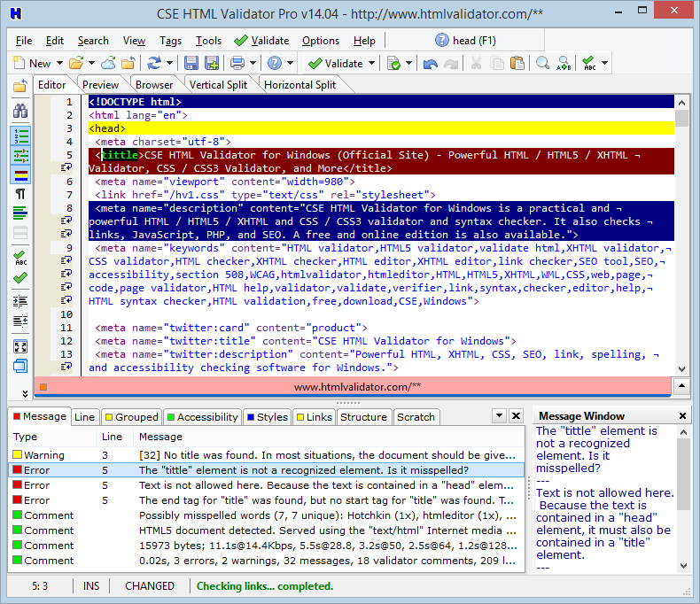Click the Validate toolbar button
The image size is (700, 604).
(336, 63)
